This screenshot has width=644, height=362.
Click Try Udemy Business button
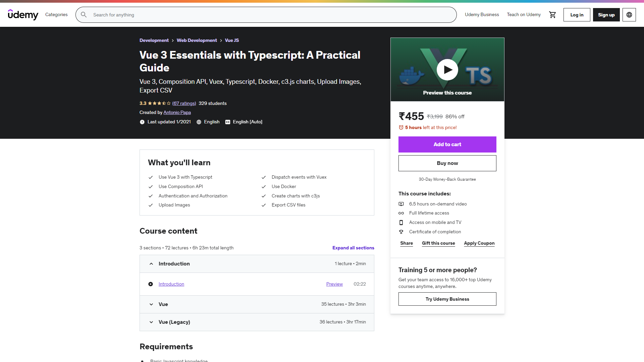(x=447, y=299)
